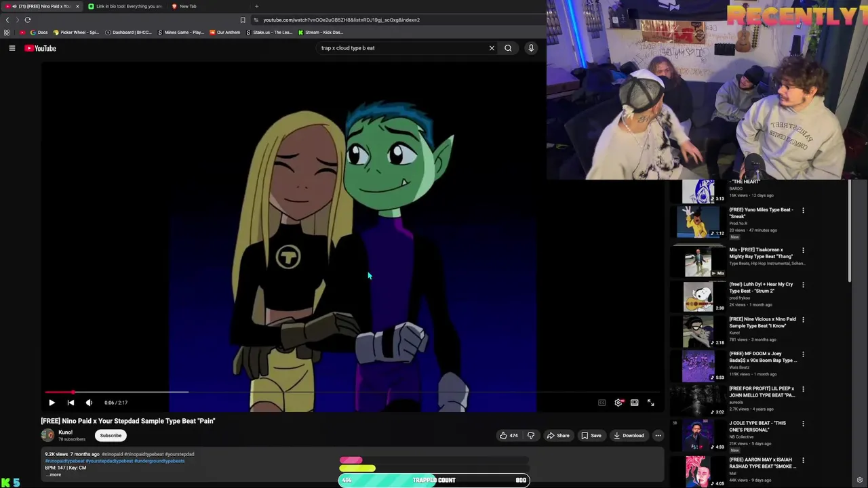
Task: Switch to theater mode in the player
Action: coord(634,403)
